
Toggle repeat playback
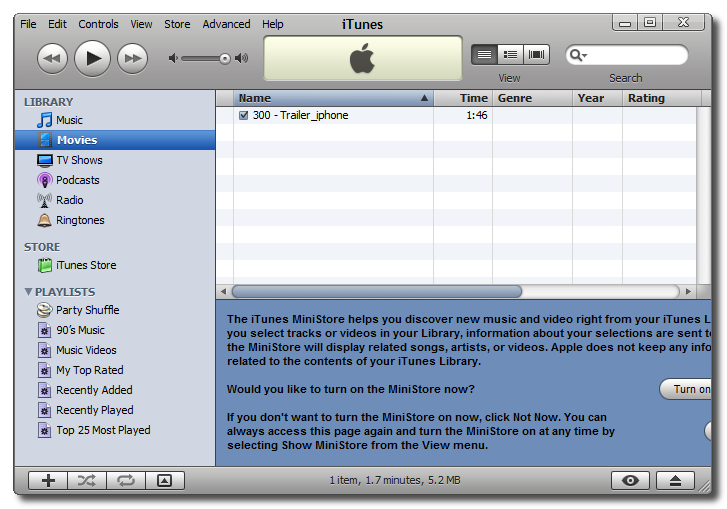coord(126,480)
